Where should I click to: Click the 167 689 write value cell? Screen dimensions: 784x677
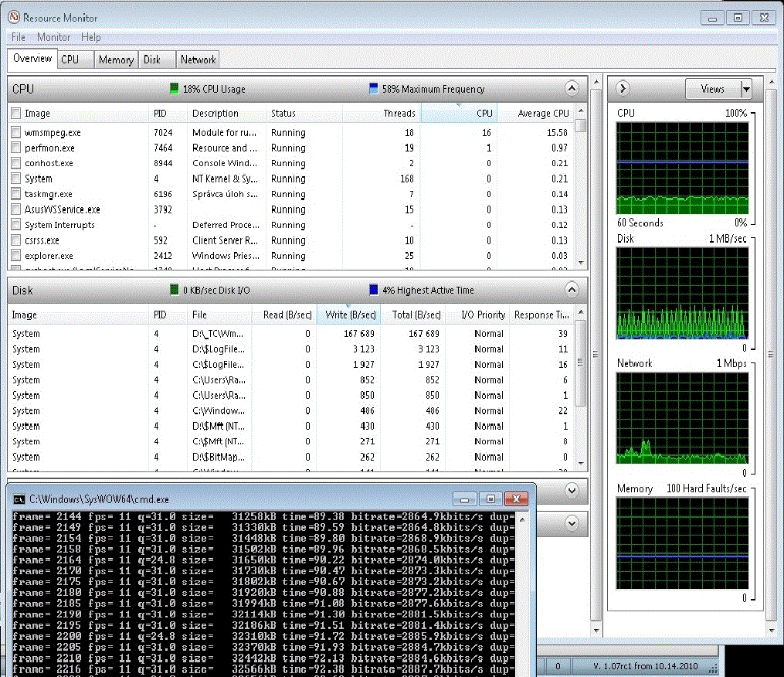tap(358, 333)
